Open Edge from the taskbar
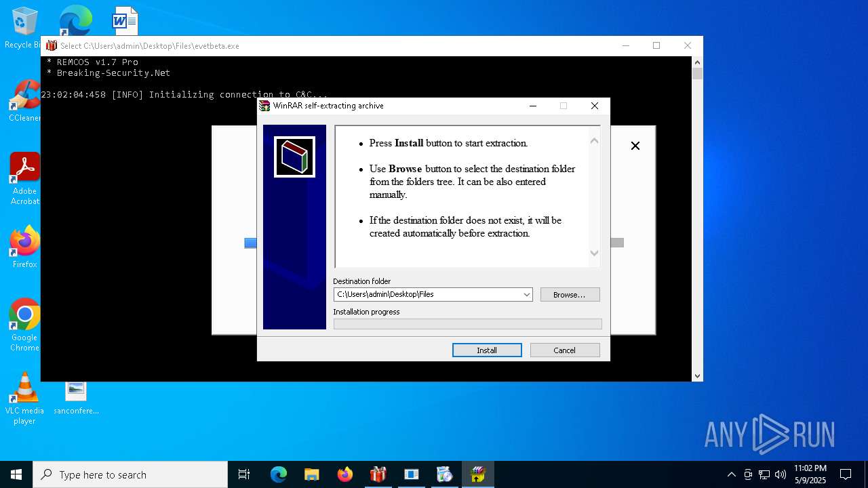Screen dimensions: 868x488 279,474
